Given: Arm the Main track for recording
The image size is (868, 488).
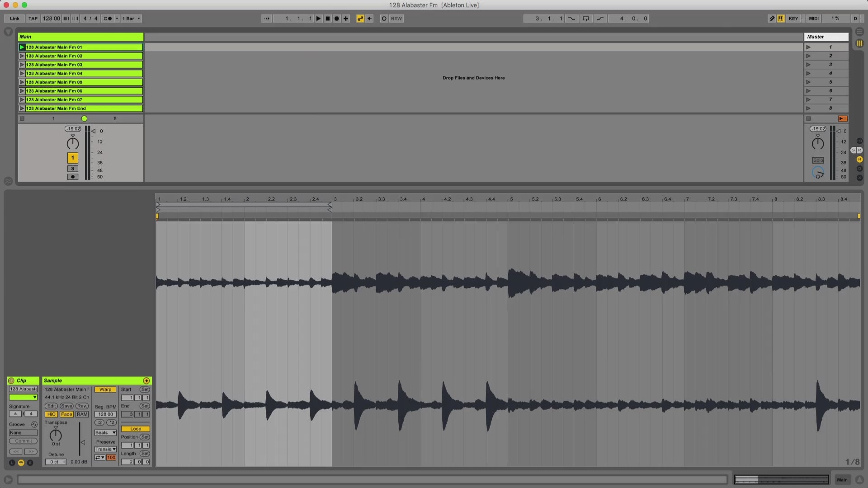Looking at the screenshot, I should tap(73, 177).
